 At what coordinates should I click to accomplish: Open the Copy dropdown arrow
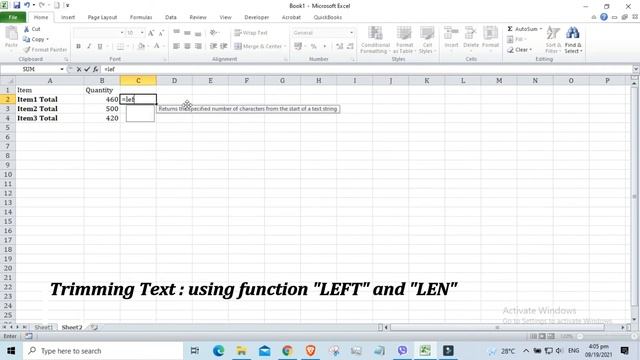[x=47, y=39]
